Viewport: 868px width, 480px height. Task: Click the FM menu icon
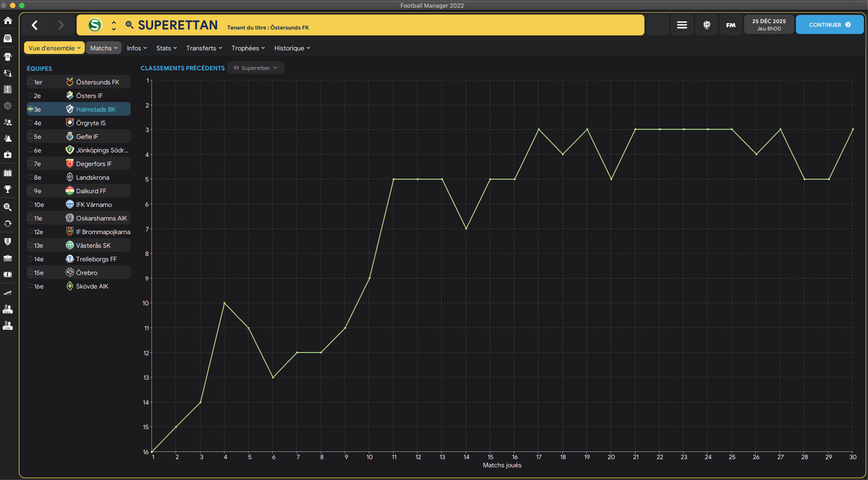point(731,25)
